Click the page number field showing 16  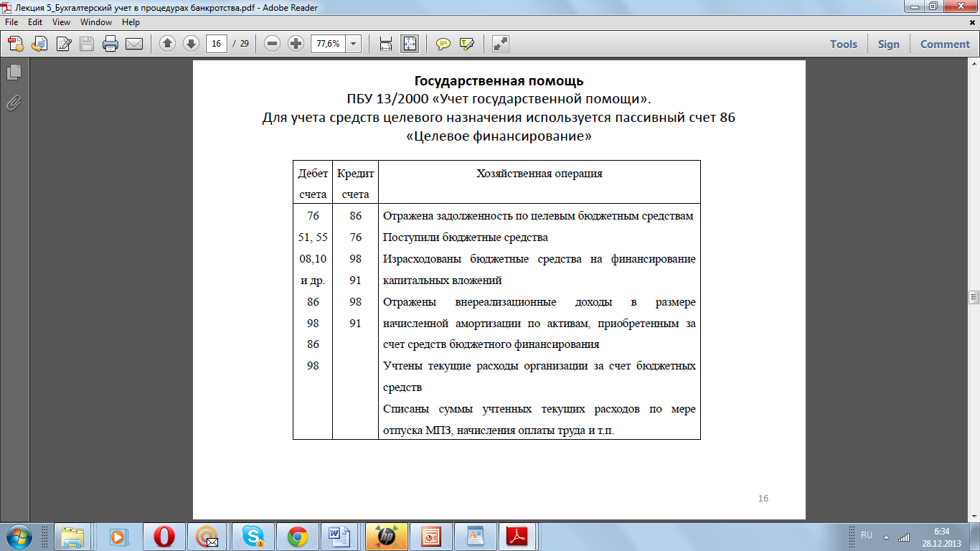click(x=216, y=44)
